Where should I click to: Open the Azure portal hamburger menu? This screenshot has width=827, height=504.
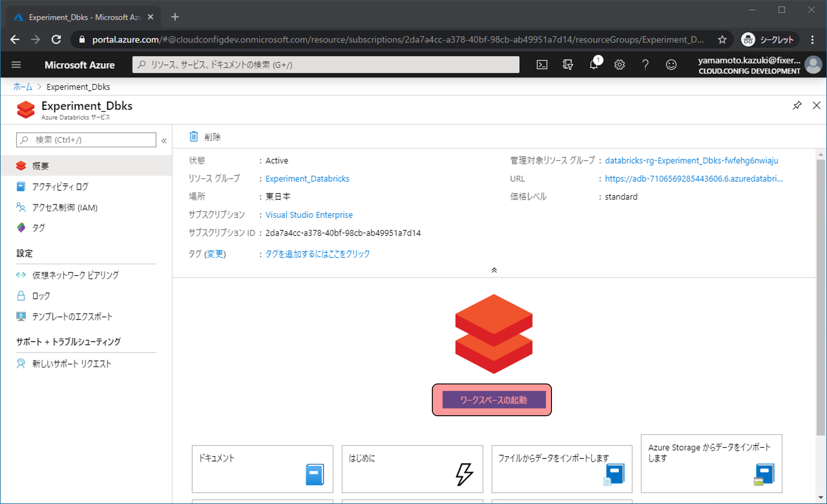point(16,65)
